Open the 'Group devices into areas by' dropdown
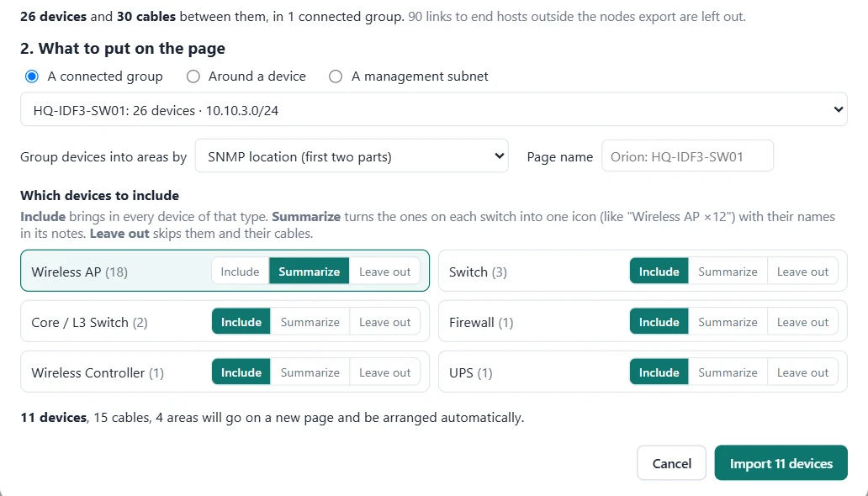This screenshot has height=496, width=868. coord(352,156)
